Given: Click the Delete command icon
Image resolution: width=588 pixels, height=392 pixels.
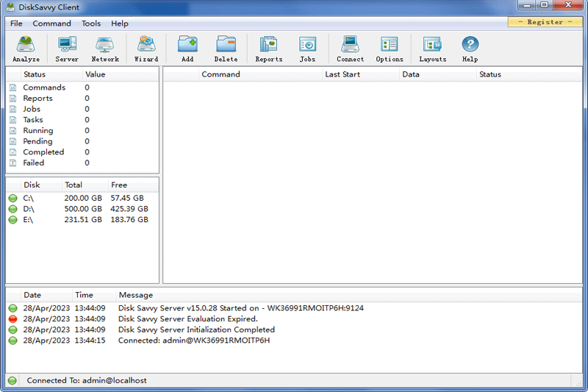Looking at the screenshot, I should pos(226,49).
